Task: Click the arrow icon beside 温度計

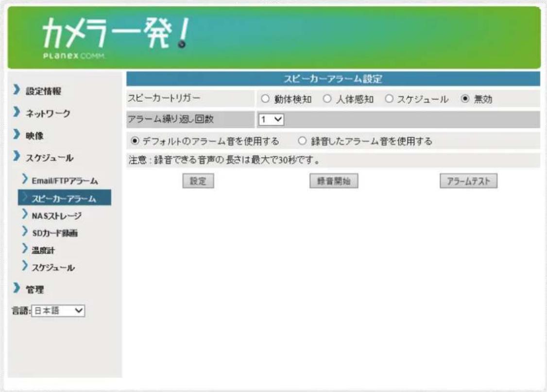Action: [24, 249]
